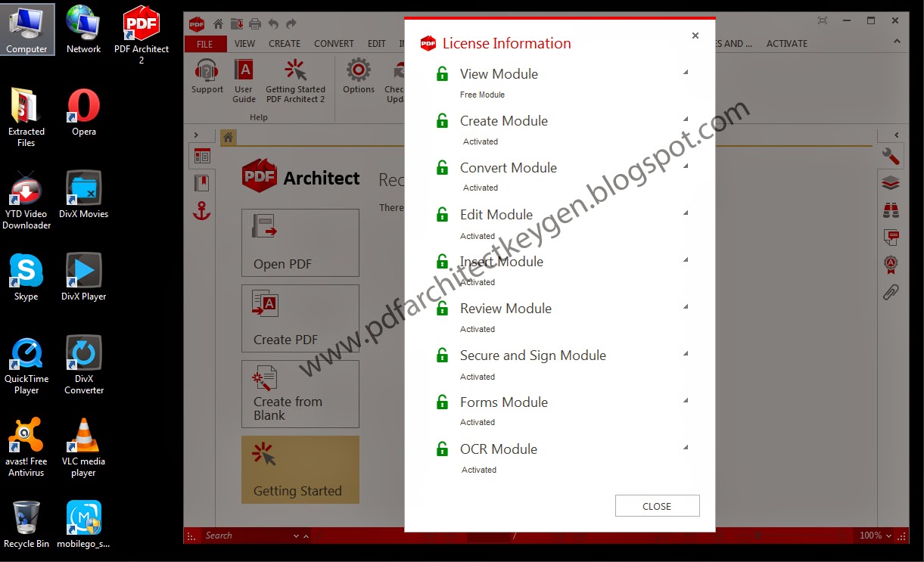Open the 100% zoom dropdown in status bar
The height and width of the screenshot is (562, 924).
coord(888,536)
